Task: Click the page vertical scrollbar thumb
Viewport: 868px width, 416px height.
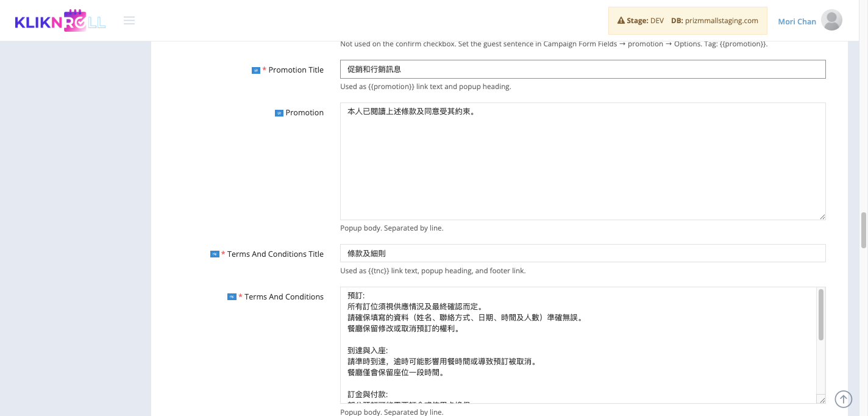Action: [864, 230]
